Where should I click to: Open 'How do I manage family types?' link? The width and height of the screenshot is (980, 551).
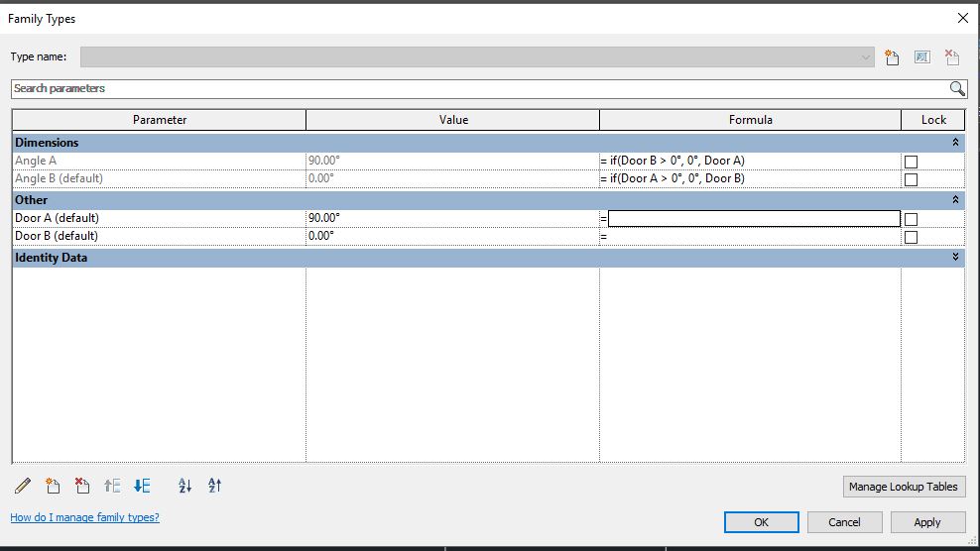point(85,517)
